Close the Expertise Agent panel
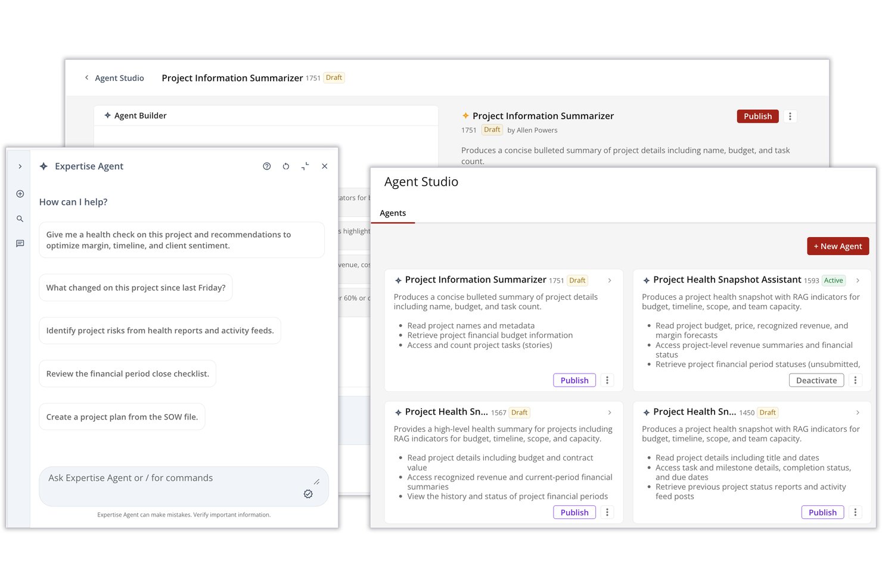This screenshot has height=588, width=882. click(x=325, y=166)
